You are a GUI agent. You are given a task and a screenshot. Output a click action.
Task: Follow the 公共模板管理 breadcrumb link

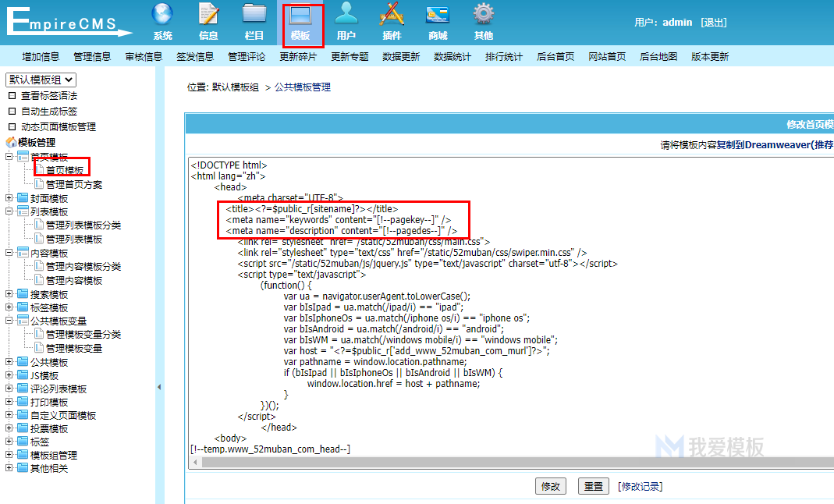click(303, 87)
